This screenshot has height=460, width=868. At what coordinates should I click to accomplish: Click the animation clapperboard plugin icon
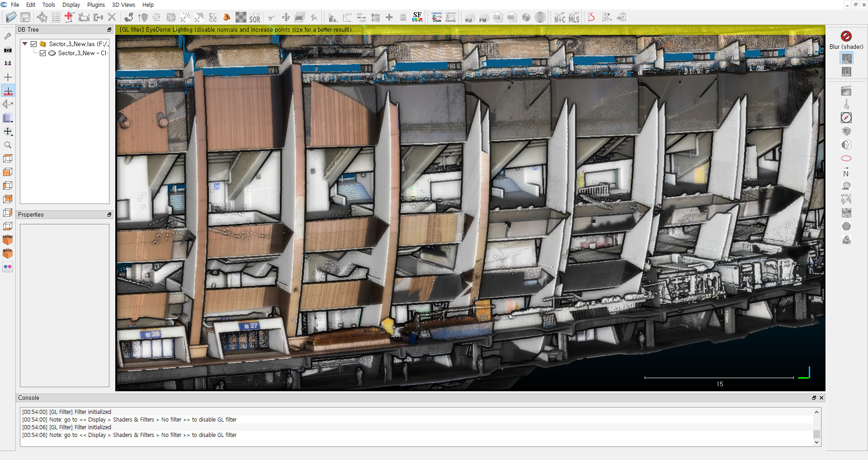846,90
